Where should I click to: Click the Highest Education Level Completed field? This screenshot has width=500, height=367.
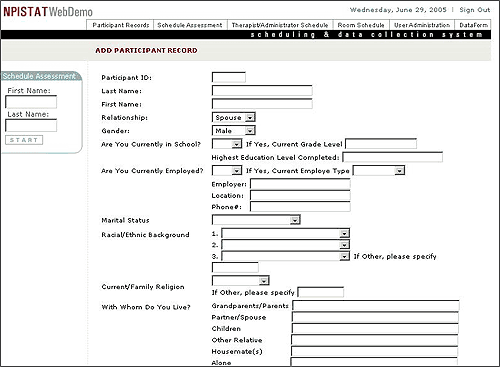pos(393,157)
